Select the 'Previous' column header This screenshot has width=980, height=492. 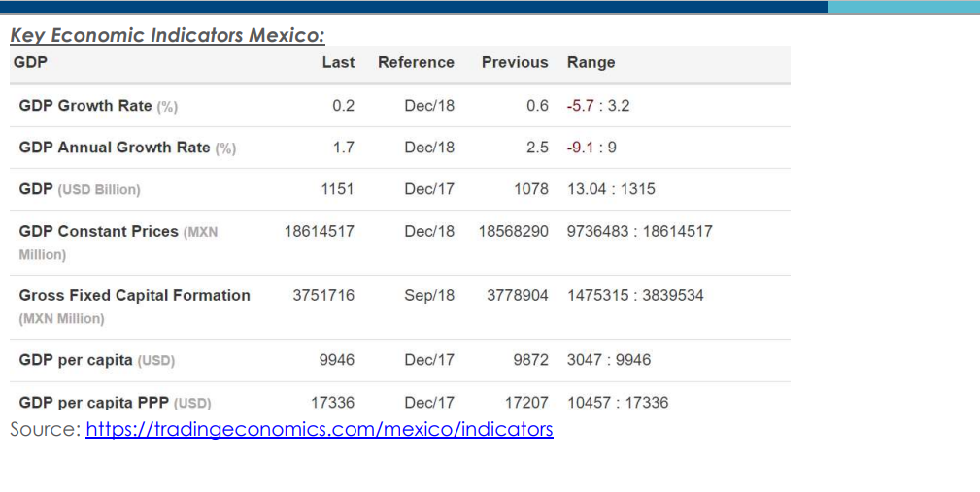[x=515, y=62]
